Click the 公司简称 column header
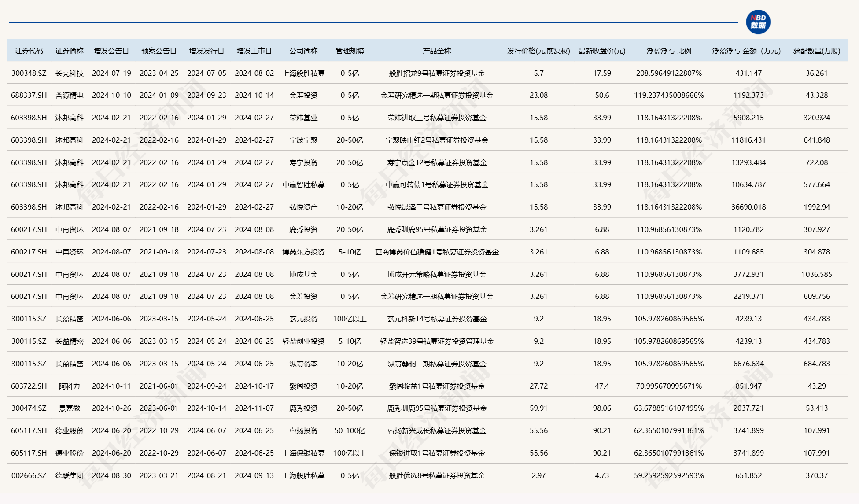The height and width of the screenshot is (504, 859). tap(303, 51)
